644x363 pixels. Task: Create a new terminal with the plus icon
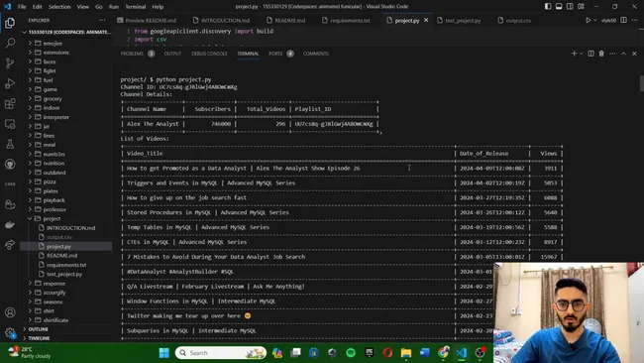(x=574, y=54)
